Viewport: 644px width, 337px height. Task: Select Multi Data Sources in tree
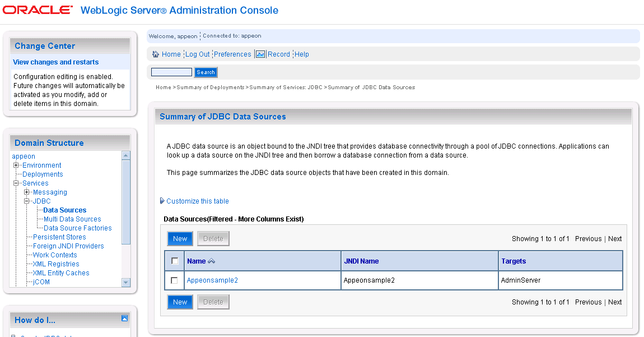coord(72,219)
